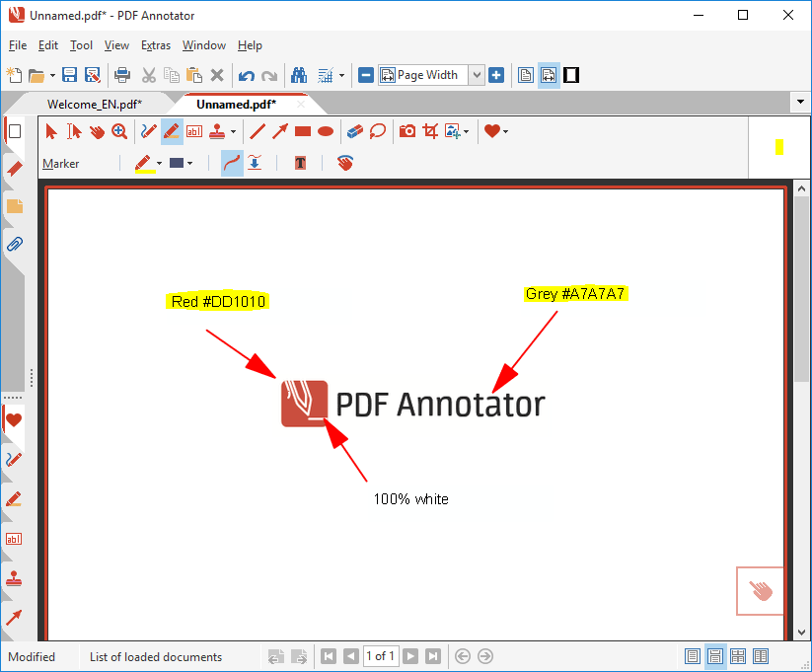Select continuous page layout in status bar
The image size is (812, 672).
pyautogui.click(x=715, y=656)
